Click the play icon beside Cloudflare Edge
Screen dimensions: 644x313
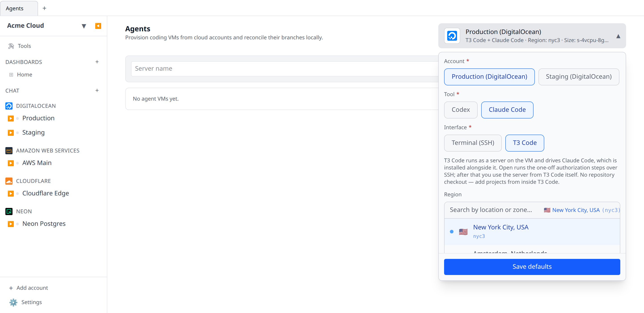pos(11,193)
